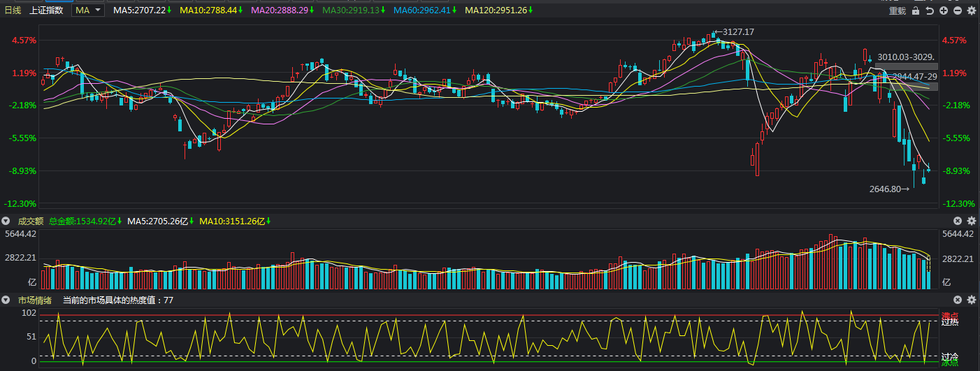This screenshot has width=980, height=371.
Task: Open main chart settings gear
Action: click(971, 10)
